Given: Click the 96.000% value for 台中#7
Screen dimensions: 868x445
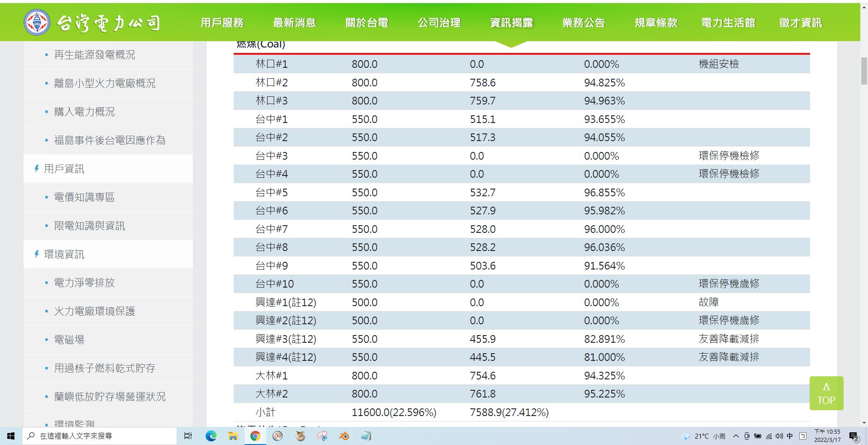Looking at the screenshot, I should click(604, 229).
